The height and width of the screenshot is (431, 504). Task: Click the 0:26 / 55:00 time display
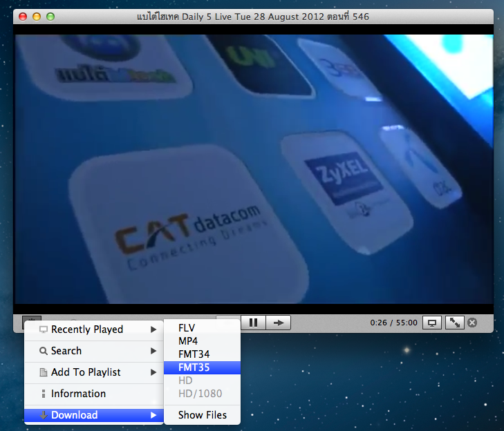click(393, 323)
